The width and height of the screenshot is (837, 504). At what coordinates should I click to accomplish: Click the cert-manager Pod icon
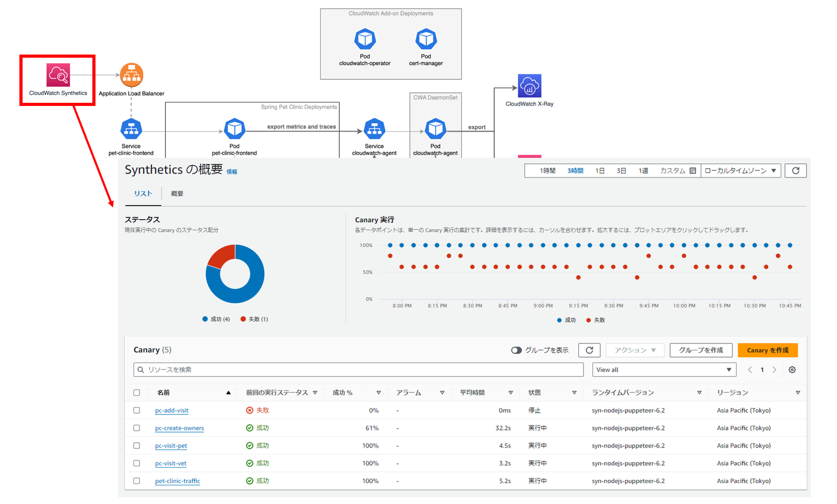tap(426, 39)
